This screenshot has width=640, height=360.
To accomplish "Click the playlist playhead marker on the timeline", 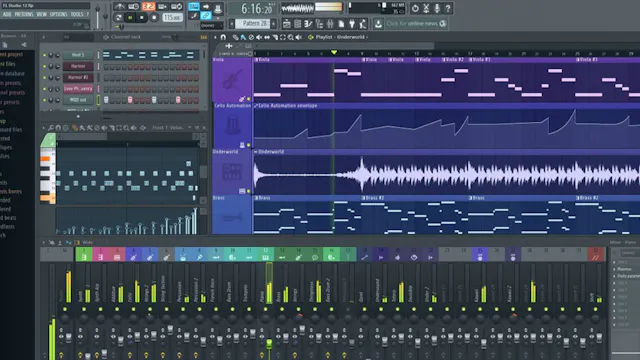I will click(x=334, y=52).
